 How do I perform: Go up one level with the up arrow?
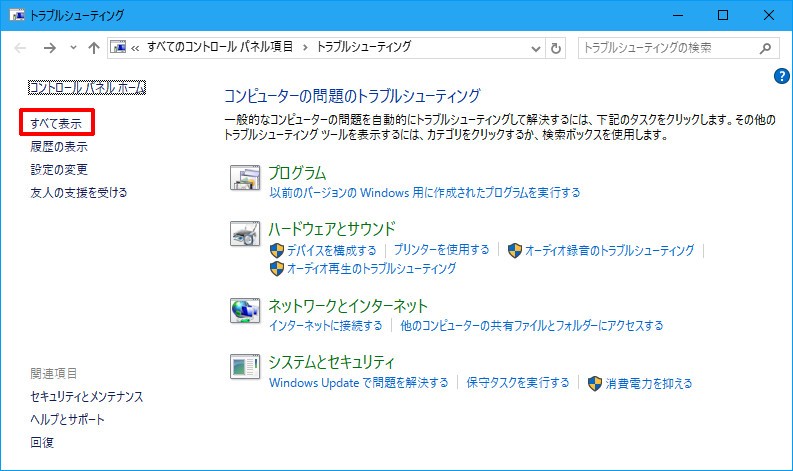click(94, 48)
